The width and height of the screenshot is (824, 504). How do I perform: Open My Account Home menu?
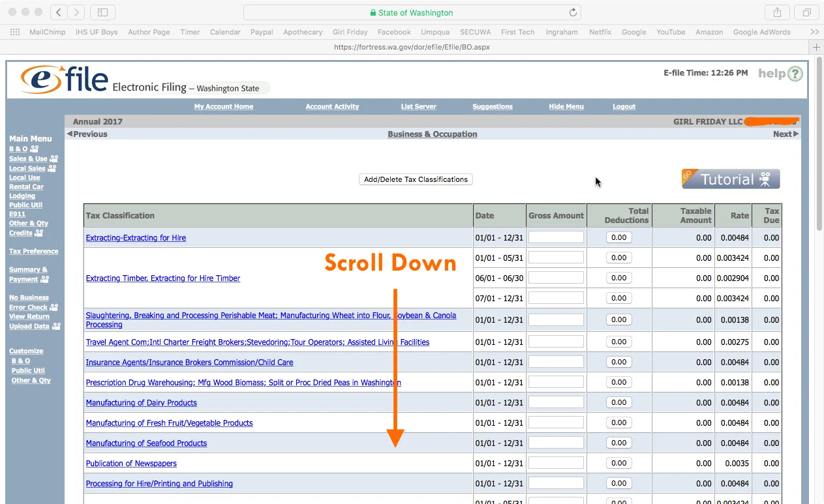click(224, 107)
